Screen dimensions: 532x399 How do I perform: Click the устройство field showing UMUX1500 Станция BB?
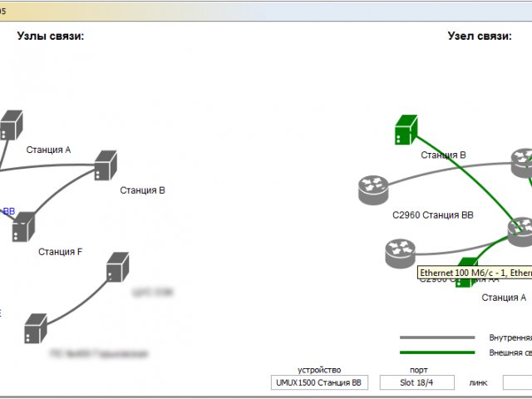[x=319, y=382]
